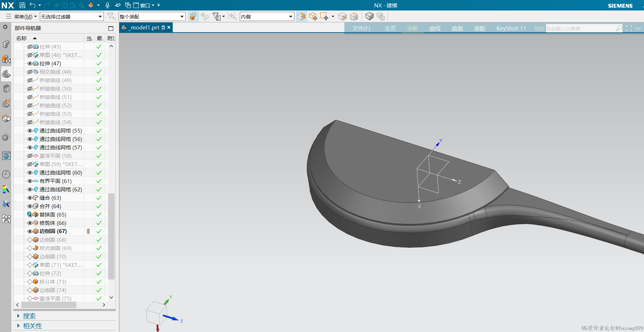Switch to the 曲面 tab
The image size is (644, 332).
click(x=457, y=28)
